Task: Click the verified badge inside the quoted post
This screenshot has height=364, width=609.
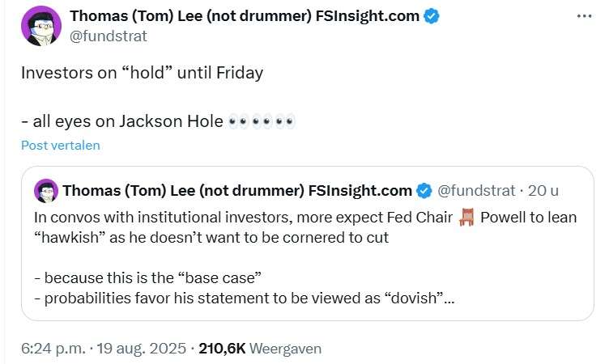Action: (424, 191)
